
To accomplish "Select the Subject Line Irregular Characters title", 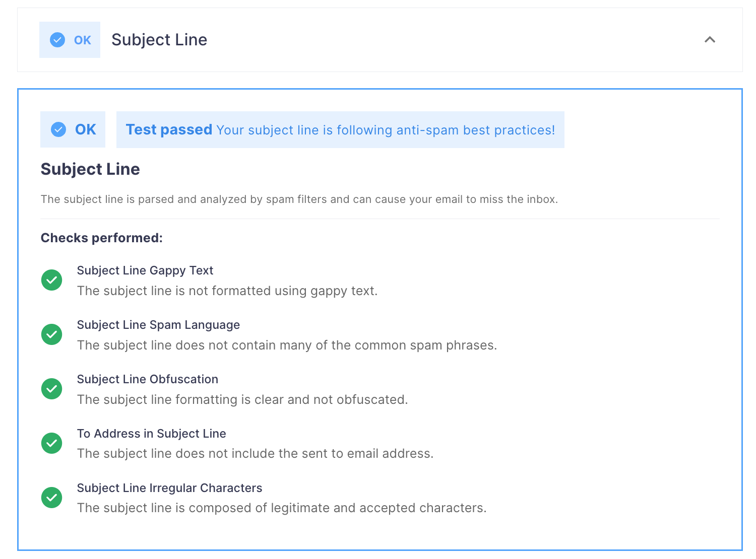I will tap(169, 488).
